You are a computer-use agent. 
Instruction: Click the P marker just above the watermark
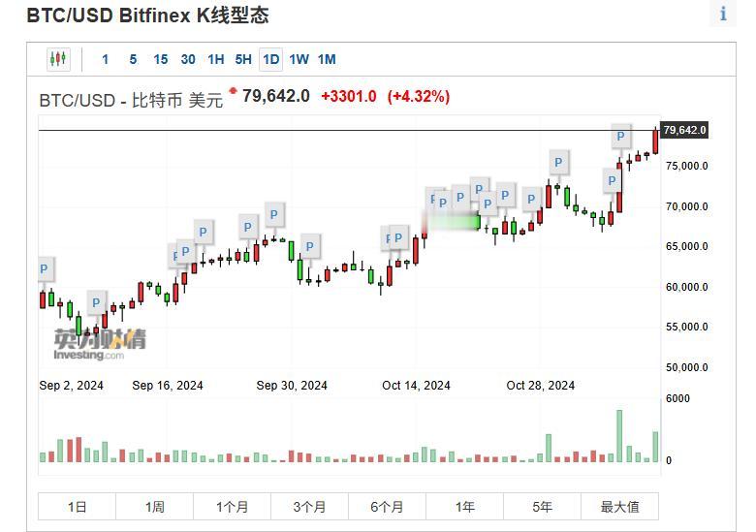click(x=96, y=302)
